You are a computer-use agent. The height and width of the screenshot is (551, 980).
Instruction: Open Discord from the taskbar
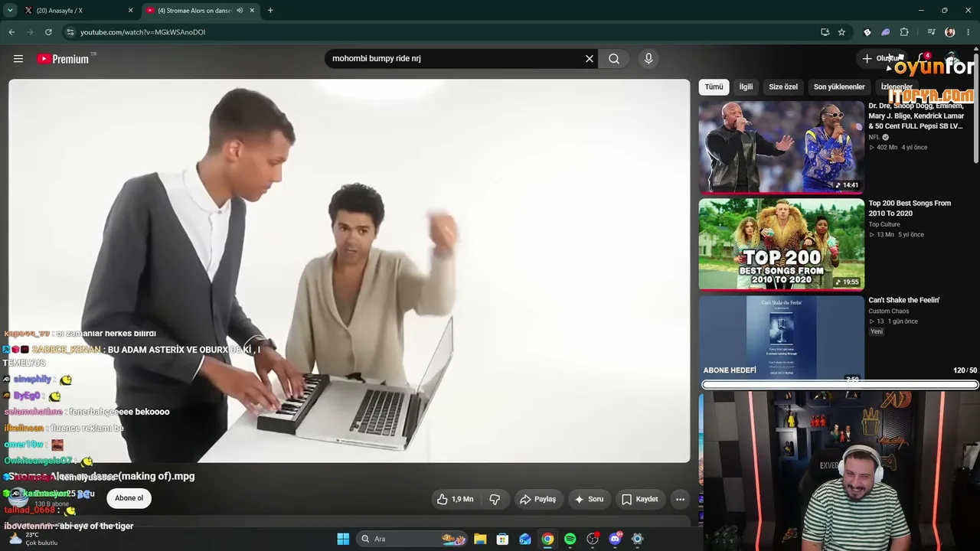point(615,539)
